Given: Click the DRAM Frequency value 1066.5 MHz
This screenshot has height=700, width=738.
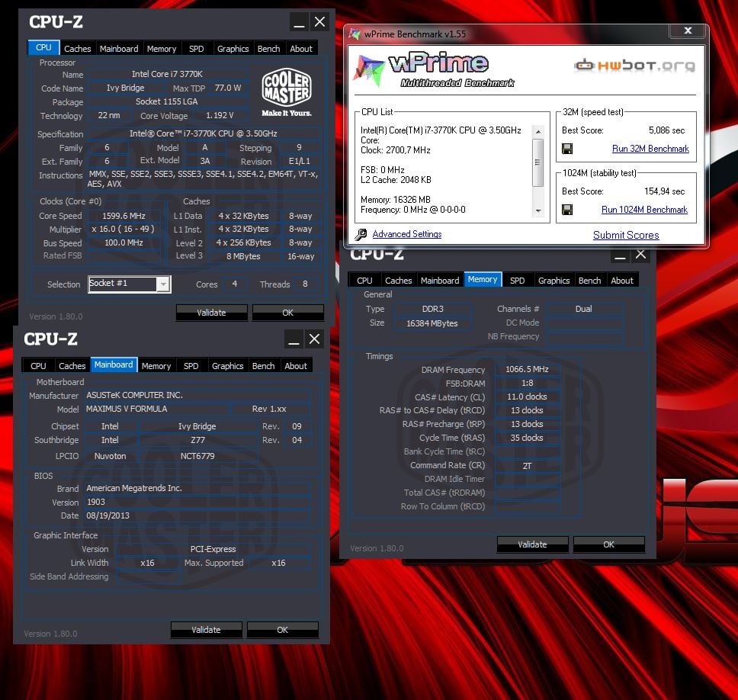Looking at the screenshot, I should click(527, 369).
